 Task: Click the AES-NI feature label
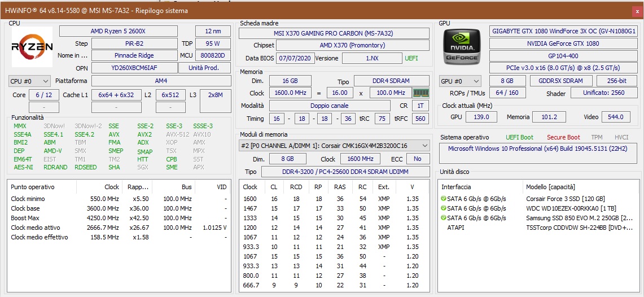click(23, 167)
